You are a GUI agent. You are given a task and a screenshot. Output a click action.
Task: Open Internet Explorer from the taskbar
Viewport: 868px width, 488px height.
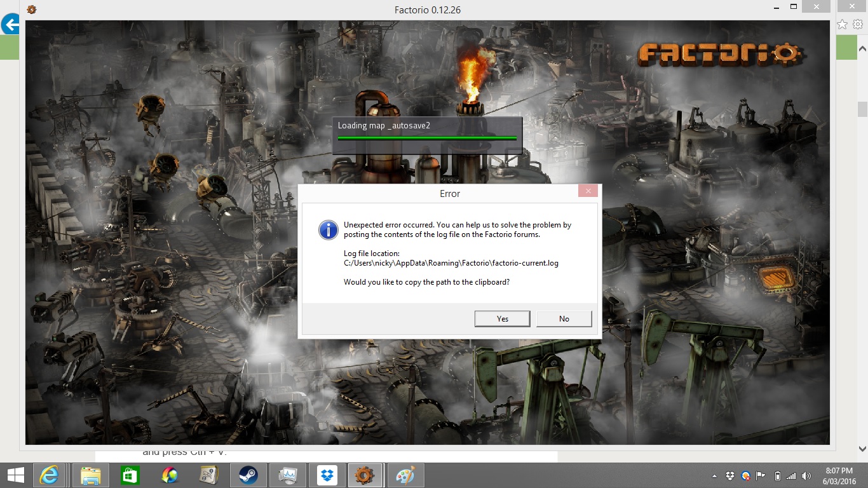pos(50,475)
